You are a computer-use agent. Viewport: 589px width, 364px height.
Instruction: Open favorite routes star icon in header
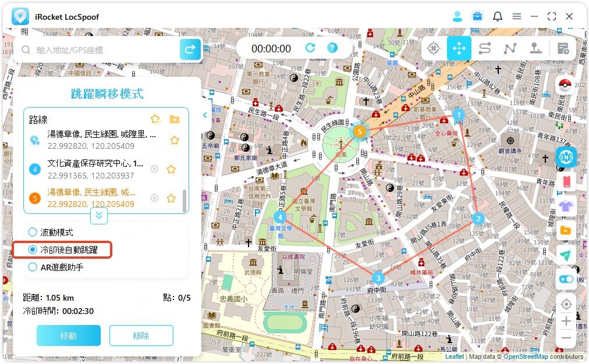pos(155,119)
